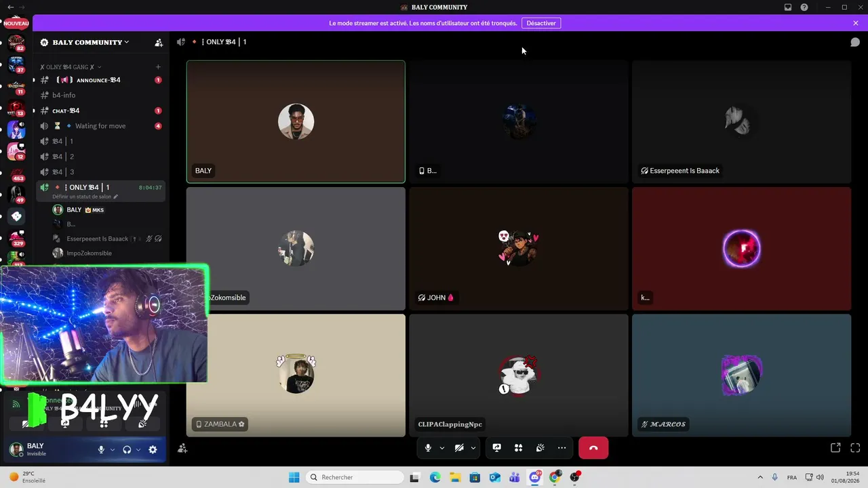The image size is (868, 488).
Task: Go back with the title bar arrow
Action: (x=10, y=7)
